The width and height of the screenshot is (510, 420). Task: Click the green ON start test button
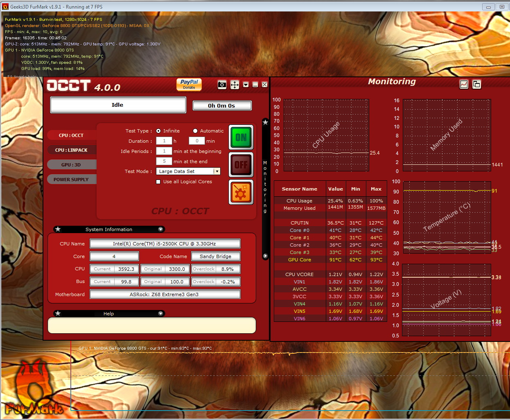coord(241,137)
